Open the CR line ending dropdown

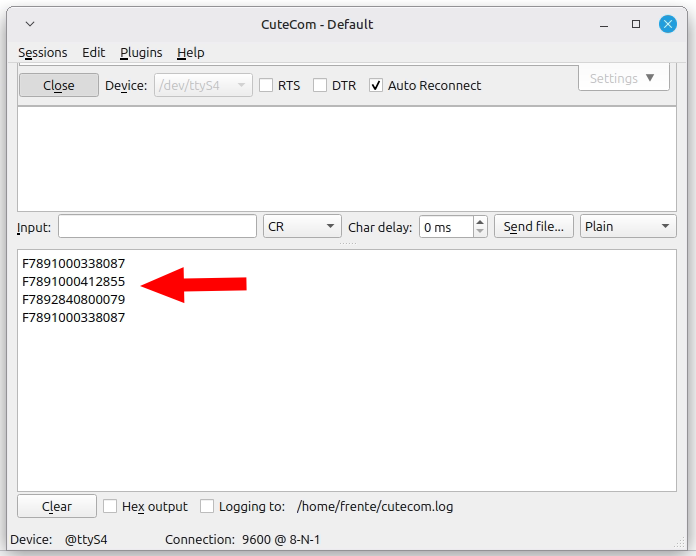pos(302,226)
